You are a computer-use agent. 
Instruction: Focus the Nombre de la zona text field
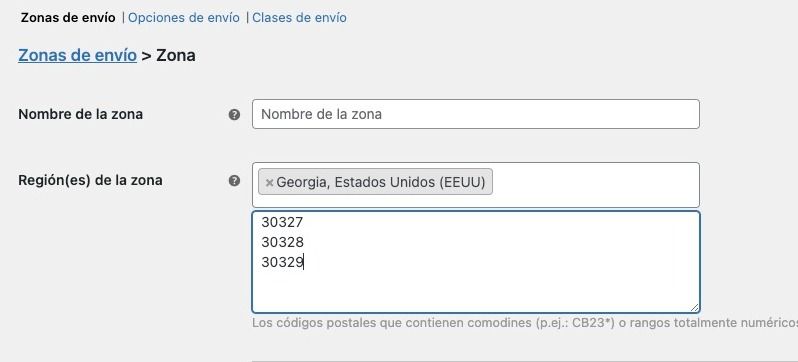click(476, 114)
